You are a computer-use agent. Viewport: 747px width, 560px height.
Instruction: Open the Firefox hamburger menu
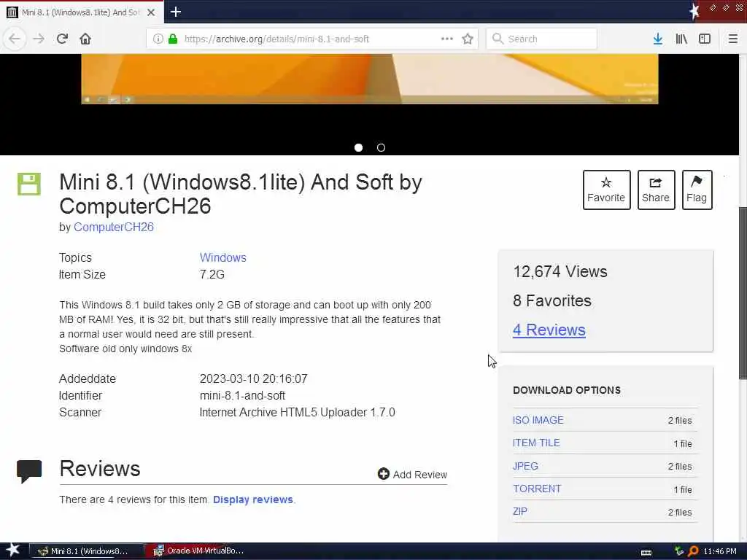point(732,39)
